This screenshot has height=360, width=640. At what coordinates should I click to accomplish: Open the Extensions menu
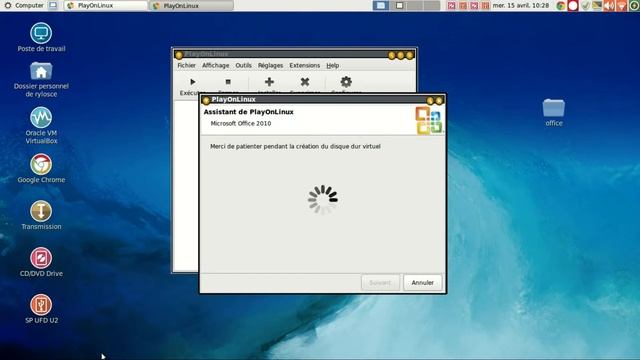[304, 65]
